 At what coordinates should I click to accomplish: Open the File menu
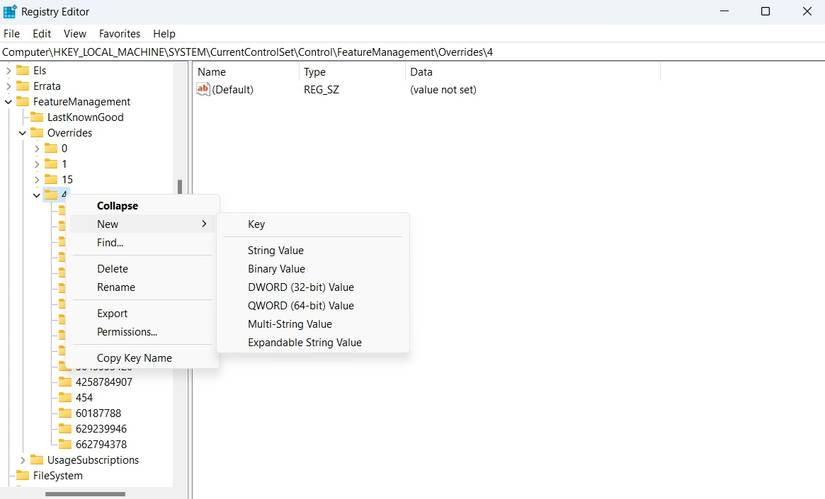pos(12,34)
